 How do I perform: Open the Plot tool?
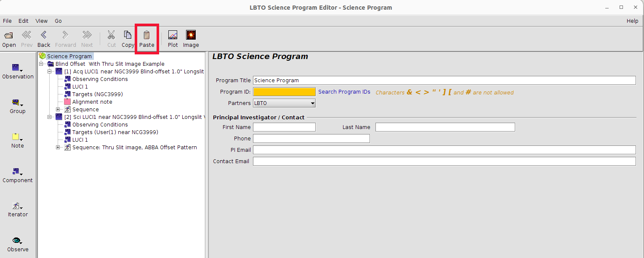coord(173,35)
